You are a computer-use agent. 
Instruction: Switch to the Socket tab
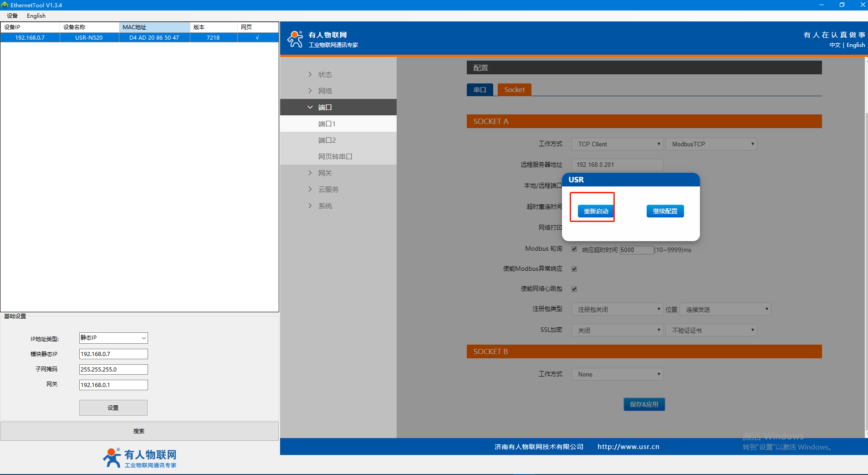coord(514,90)
